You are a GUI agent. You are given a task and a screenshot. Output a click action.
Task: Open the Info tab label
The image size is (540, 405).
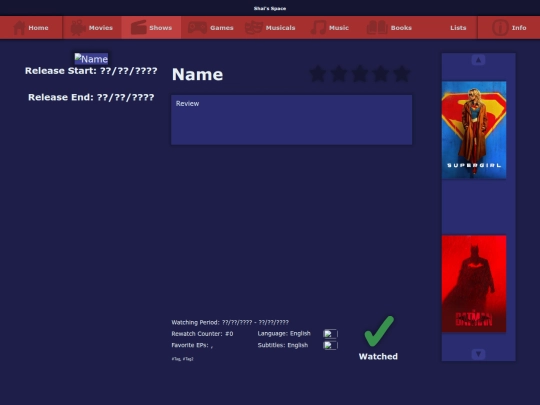click(519, 28)
